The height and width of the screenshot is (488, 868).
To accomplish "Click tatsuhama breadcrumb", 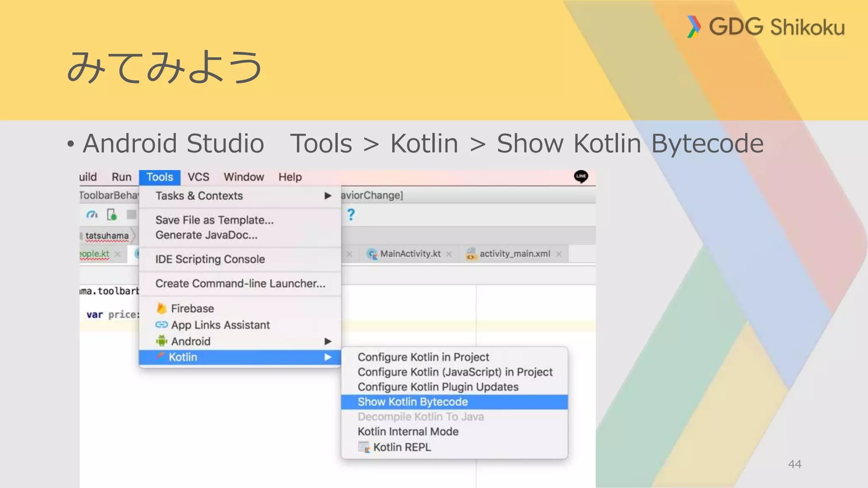I will point(107,236).
